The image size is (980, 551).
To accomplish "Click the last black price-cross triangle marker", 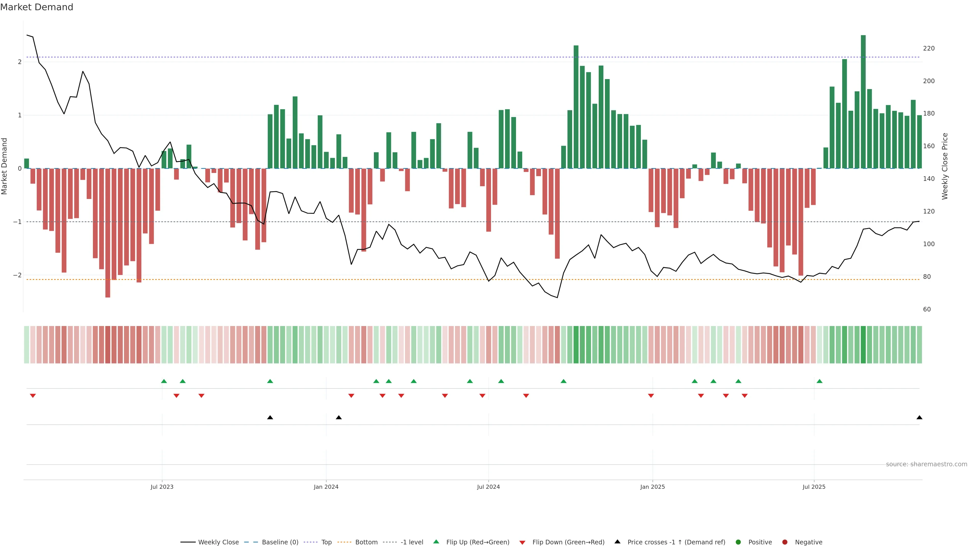I will [x=919, y=418].
